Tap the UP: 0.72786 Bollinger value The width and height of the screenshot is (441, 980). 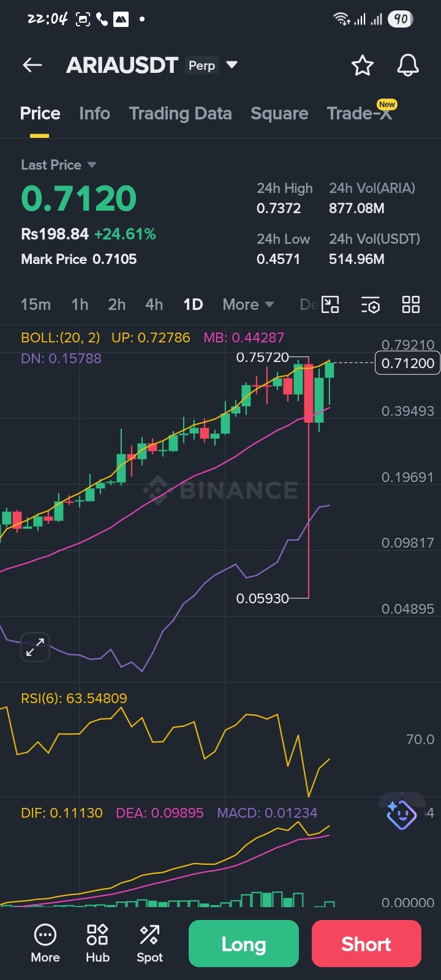point(151,337)
